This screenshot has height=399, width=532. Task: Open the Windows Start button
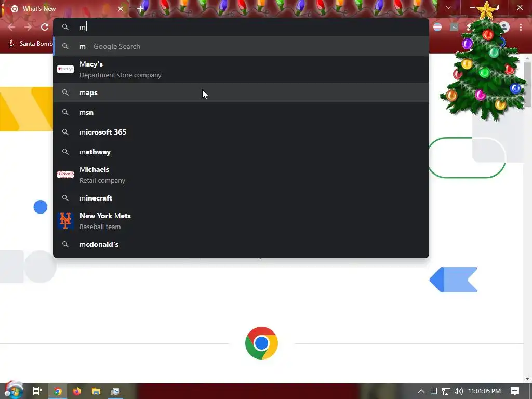tap(13, 391)
